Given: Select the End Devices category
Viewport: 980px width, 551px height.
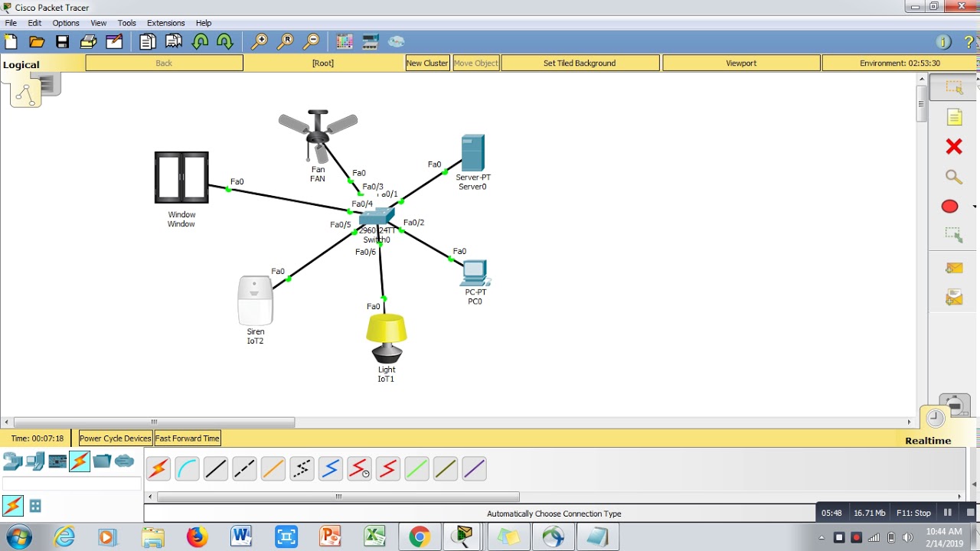Looking at the screenshot, I should (x=34, y=461).
